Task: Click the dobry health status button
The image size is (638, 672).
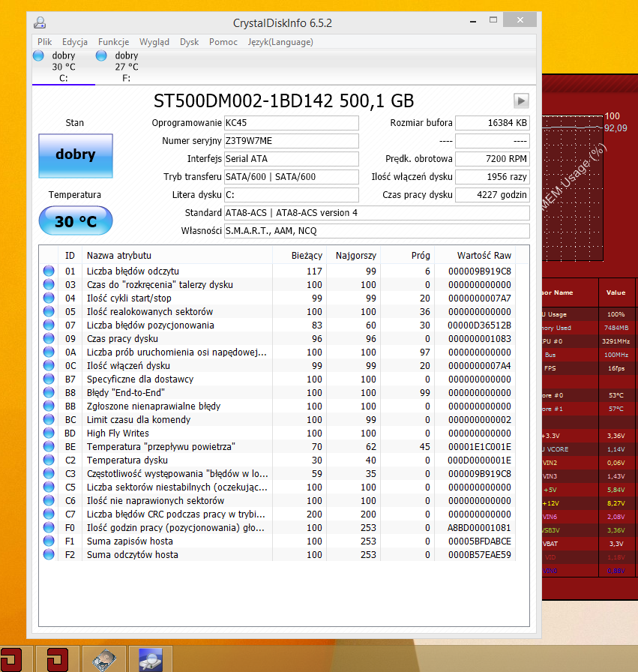Action: tap(76, 155)
